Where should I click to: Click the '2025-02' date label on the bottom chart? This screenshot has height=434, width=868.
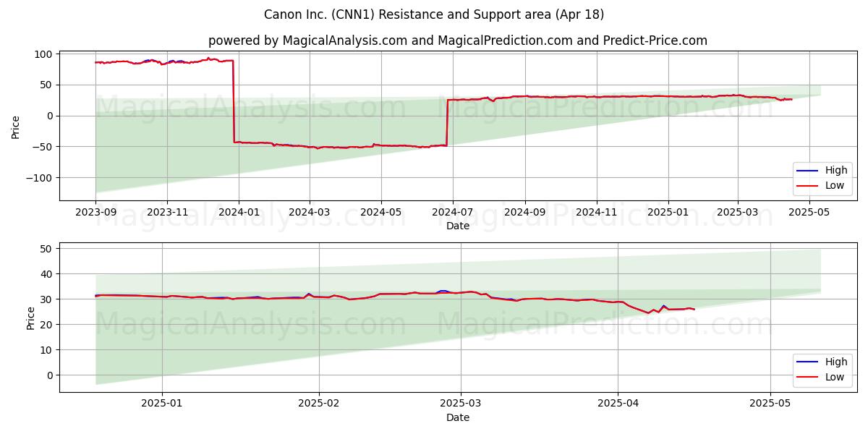(x=319, y=404)
